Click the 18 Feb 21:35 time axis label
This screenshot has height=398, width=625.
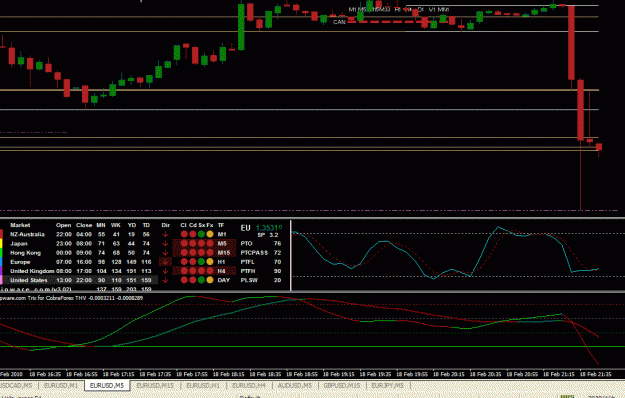pos(596,374)
